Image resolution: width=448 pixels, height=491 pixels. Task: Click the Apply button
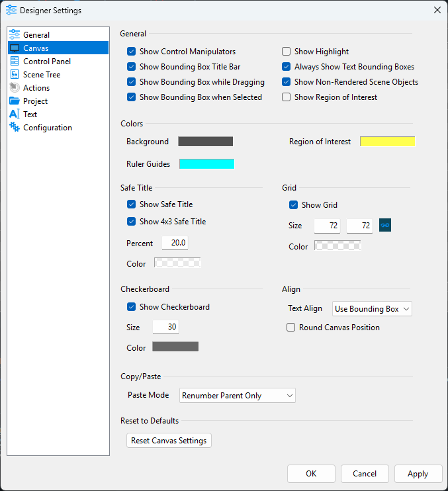click(x=418, y=474)
